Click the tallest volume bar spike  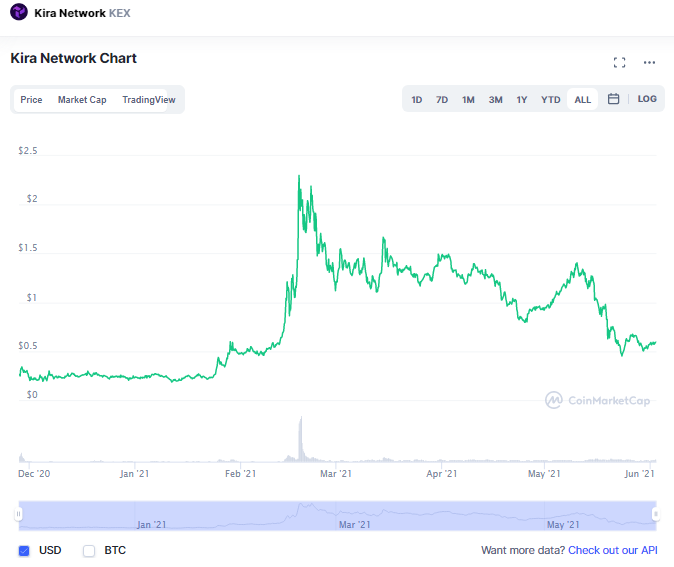pyautogui.click(x=301, y=438)
